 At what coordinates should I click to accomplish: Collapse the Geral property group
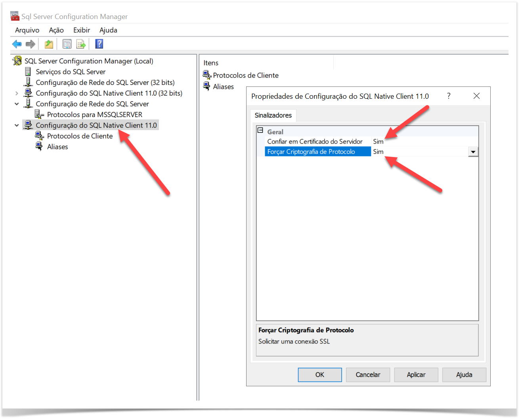pyautogui.click(x=260, y=130)
